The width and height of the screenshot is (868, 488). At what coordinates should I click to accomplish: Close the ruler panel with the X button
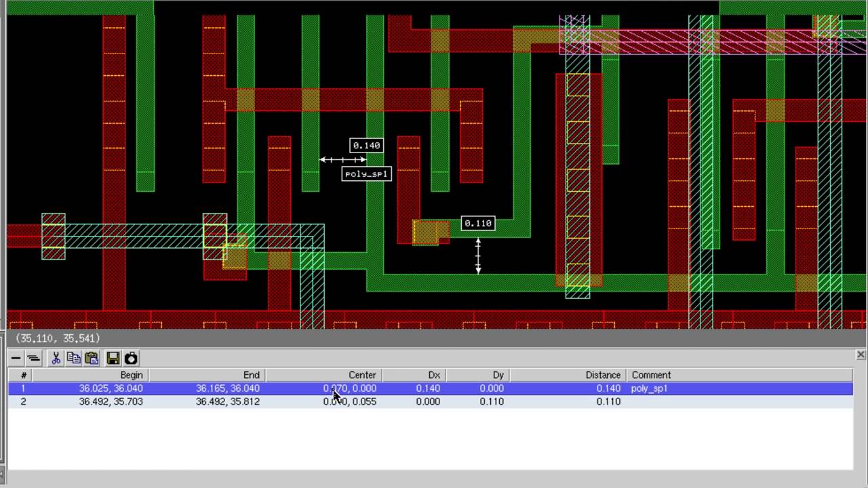pyautogui.click(x=861, y=354)
